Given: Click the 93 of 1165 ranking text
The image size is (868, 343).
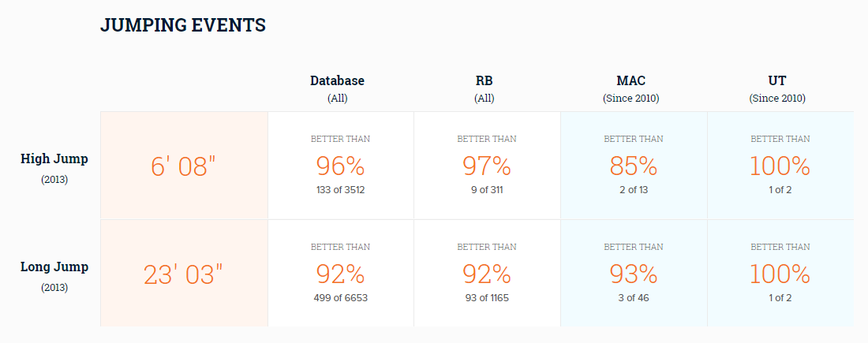Looking at the screenshot, I should click(487, 298).
